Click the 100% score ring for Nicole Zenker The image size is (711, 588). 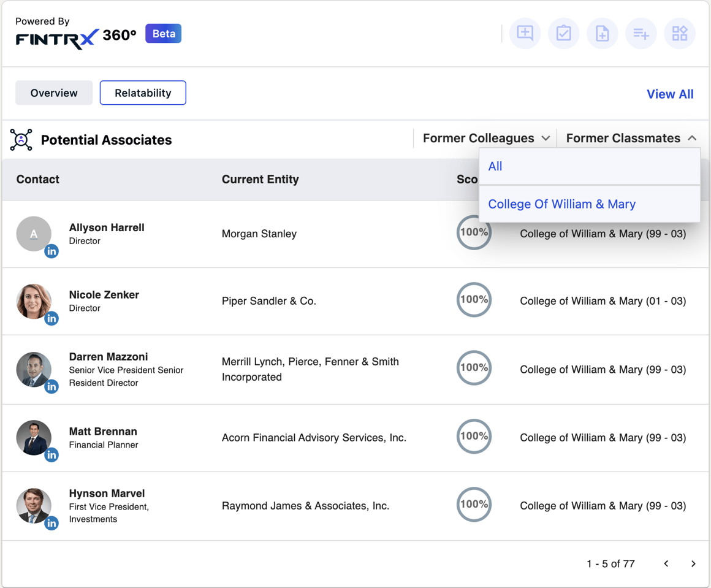[x=474, y=300]
